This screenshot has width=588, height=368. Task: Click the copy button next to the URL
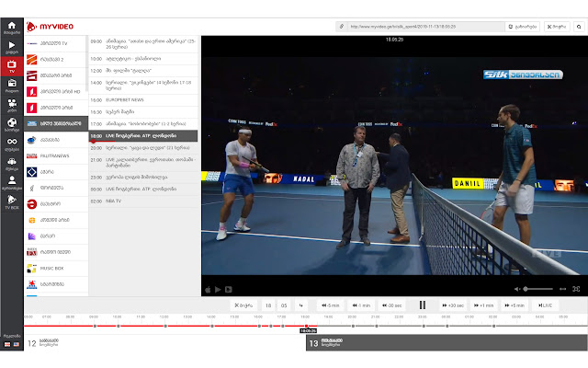coord(523,27)
